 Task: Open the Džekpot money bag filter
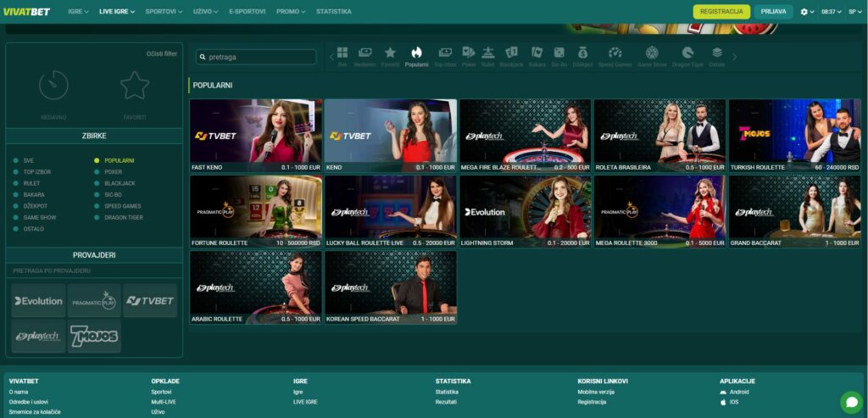point(582,54)
